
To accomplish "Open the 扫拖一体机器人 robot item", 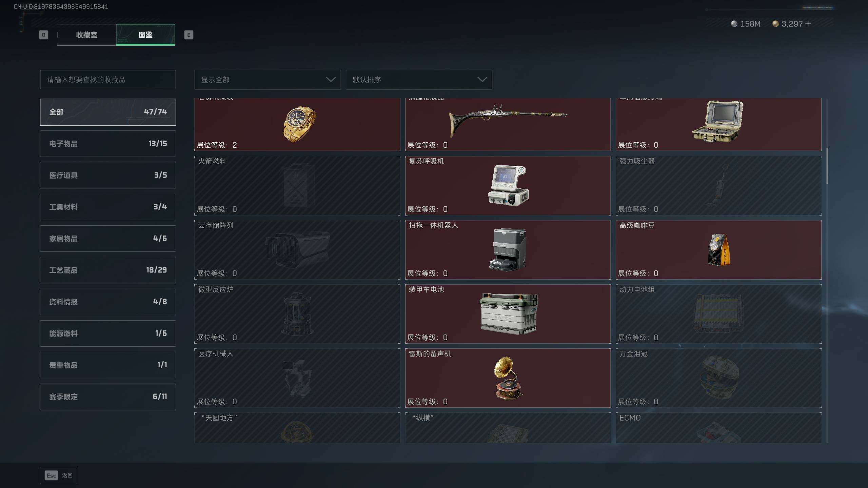I will tap(508, 250).
